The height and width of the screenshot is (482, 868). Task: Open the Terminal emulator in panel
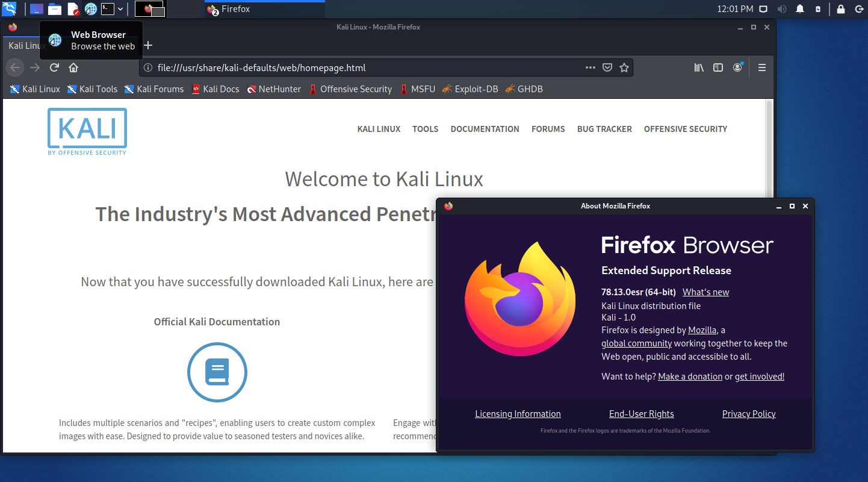point(108,9)
